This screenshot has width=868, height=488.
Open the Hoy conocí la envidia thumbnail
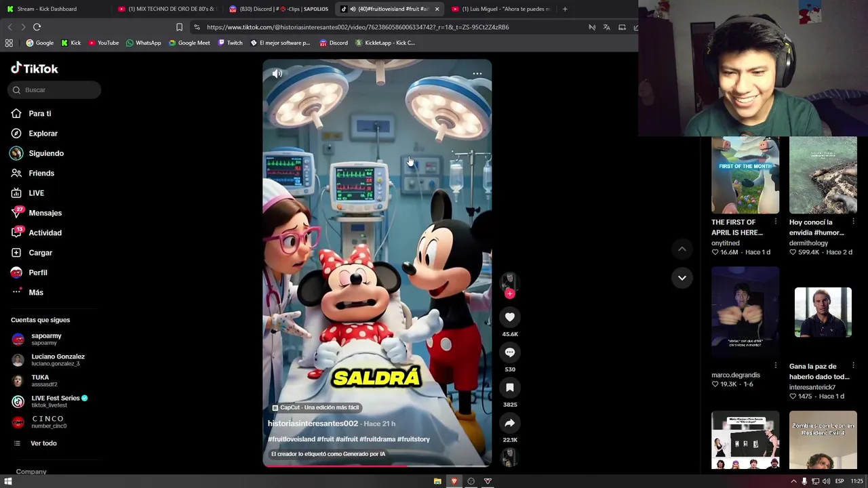(x=823, y=175)
